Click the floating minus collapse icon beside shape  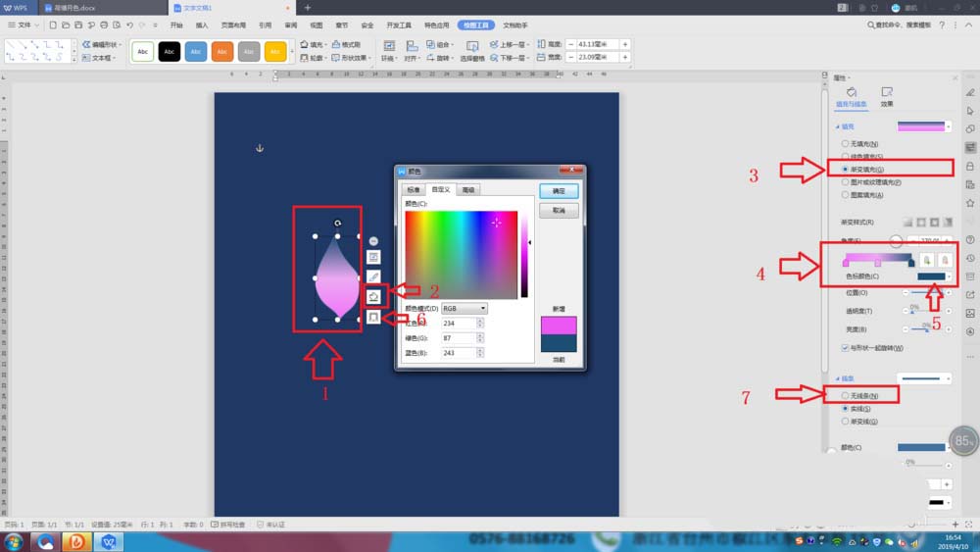(373, 240)
